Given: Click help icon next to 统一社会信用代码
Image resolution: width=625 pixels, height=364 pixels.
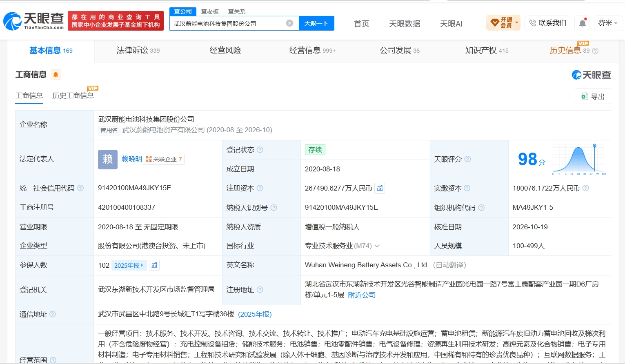Looking at the screenshot, I should pyautogui.click(x=80, y=188).
